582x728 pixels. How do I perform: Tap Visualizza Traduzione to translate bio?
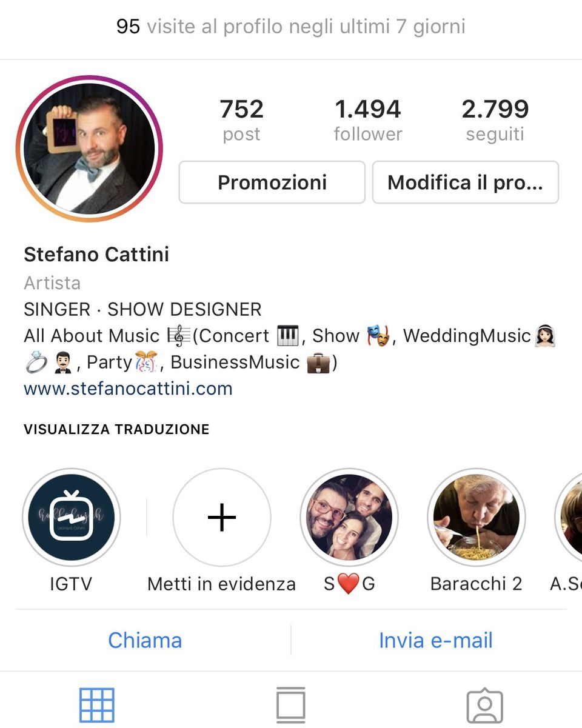tap(116, 429)
